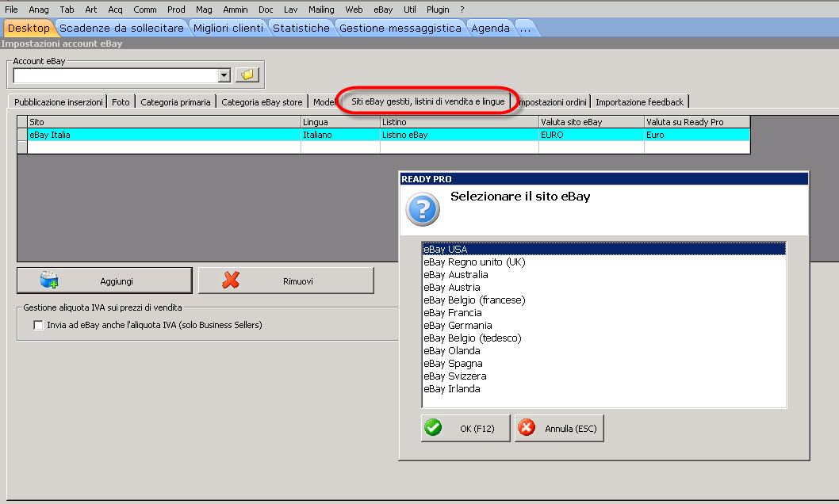Viewport: 839px width, 504px height.
Task: Open the Mag menu
Action: point(204,10)
